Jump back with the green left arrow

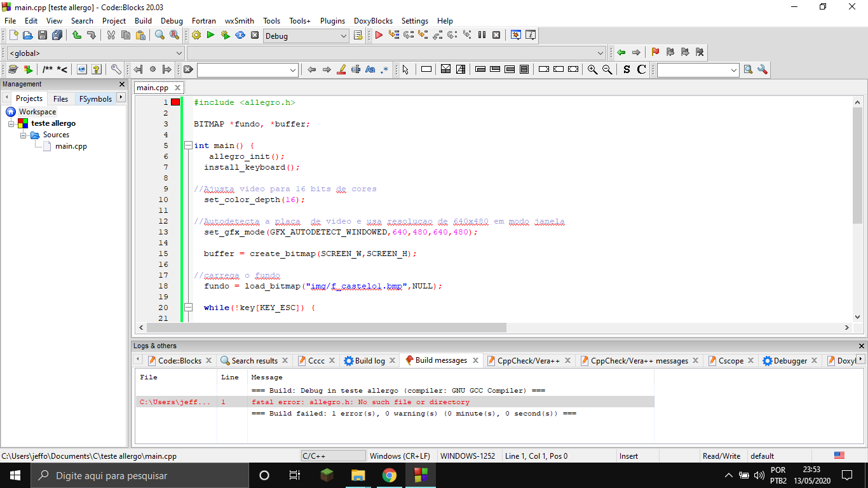pyautogui.click(x=621, y=53)
